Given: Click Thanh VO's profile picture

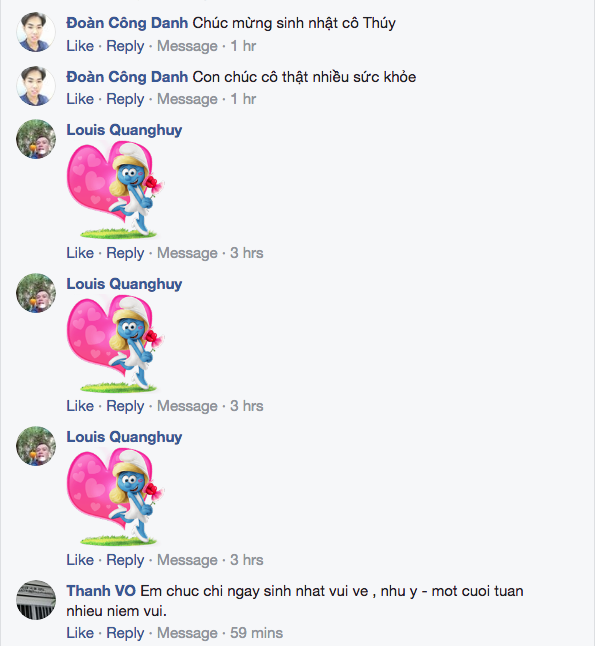Looking at the screenshot, I should (36, 600).
